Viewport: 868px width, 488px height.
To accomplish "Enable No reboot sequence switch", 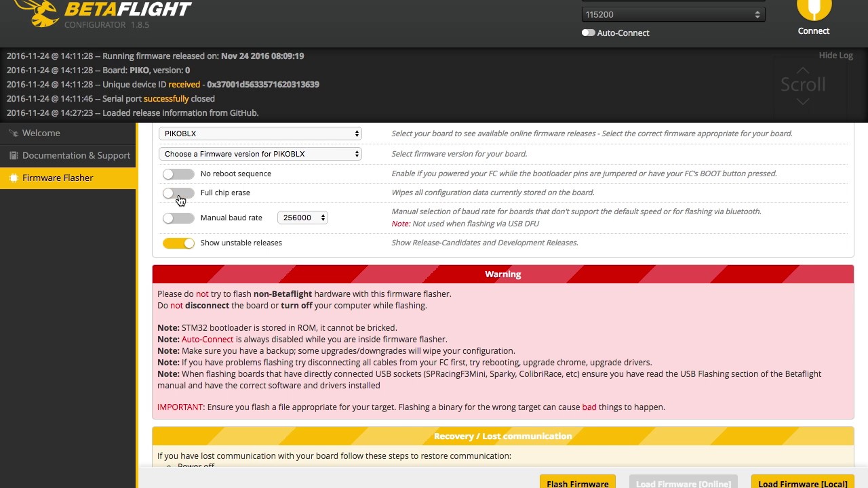I will tap(178, 174).
